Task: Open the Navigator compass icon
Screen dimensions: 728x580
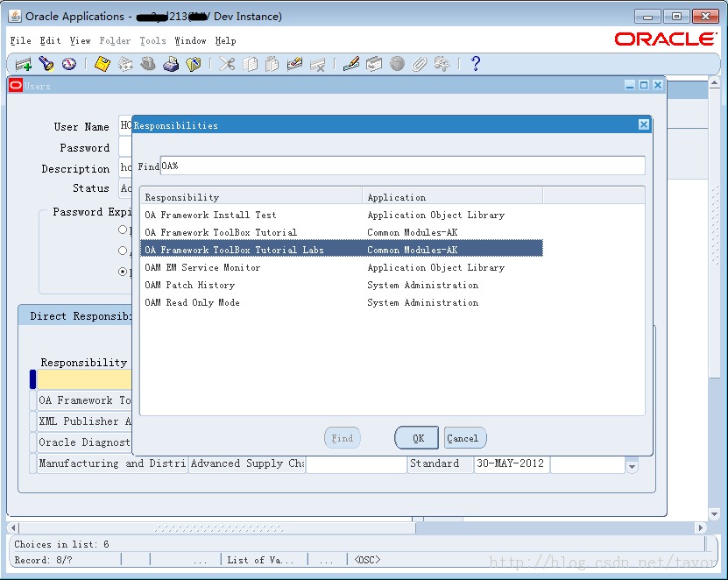Action: 68,64
